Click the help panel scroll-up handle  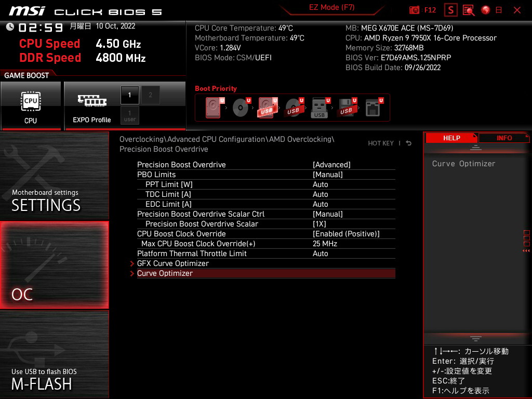(476, 147)
